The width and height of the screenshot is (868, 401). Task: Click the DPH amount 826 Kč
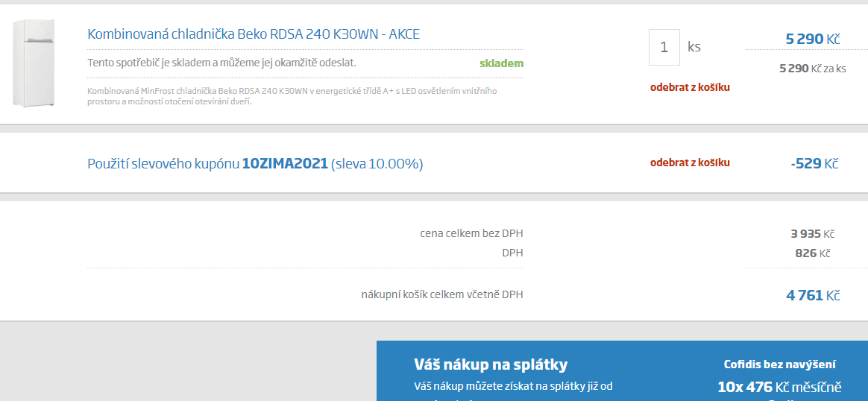(813, 253)
